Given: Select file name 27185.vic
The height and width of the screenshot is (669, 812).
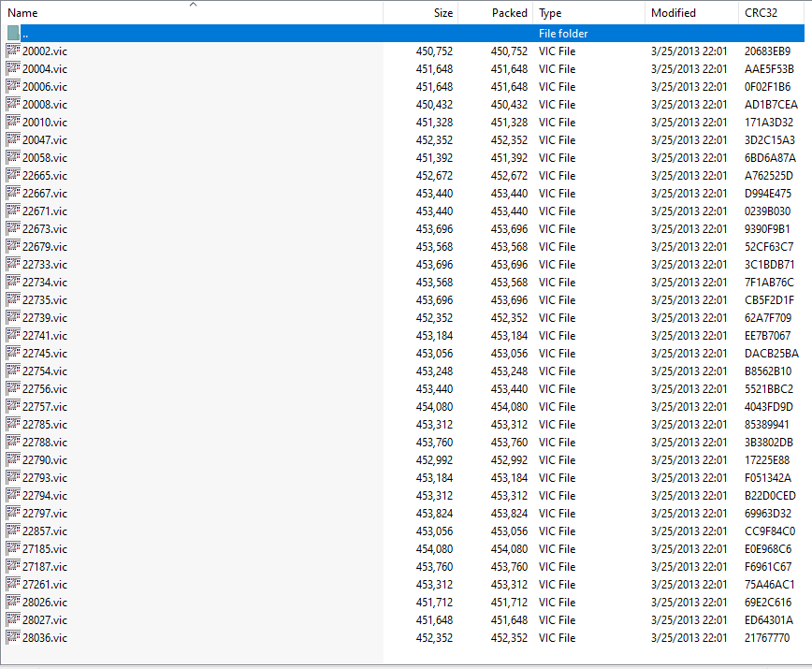Looking at the screenshot, I should pos(45,549).
